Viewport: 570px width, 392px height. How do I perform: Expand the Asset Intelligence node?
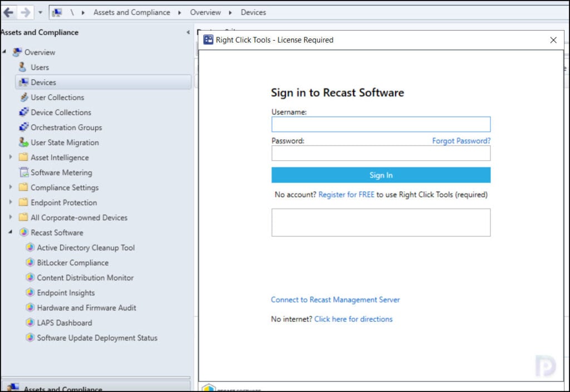[11, 157]
